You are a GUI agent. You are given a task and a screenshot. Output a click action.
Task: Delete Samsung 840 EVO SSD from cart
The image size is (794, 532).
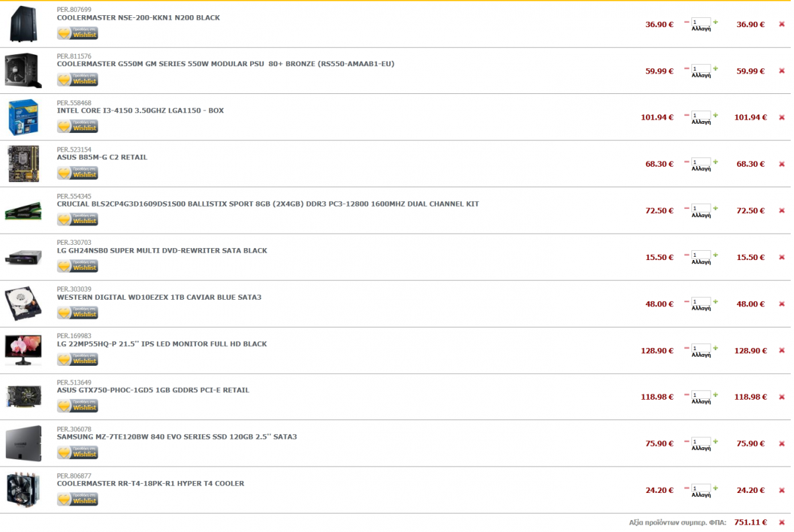[781, 443]
